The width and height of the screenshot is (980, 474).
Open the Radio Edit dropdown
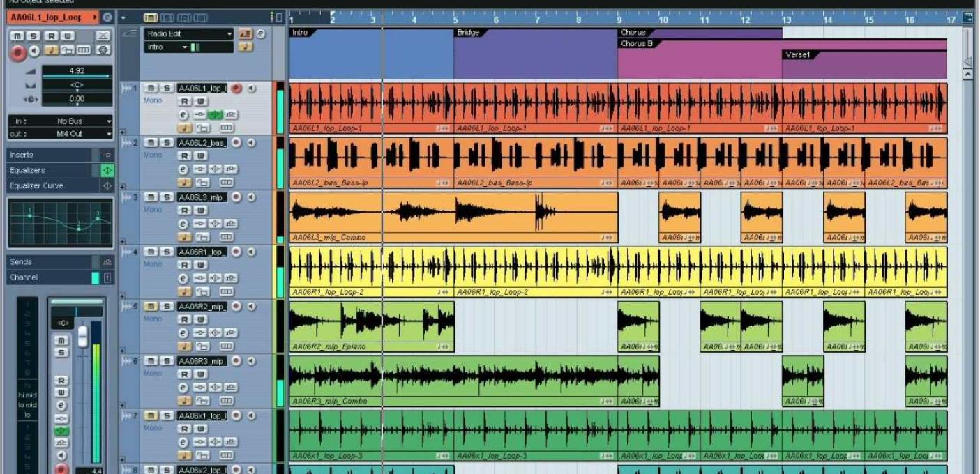pyautogui.click(x=230, y=33)
